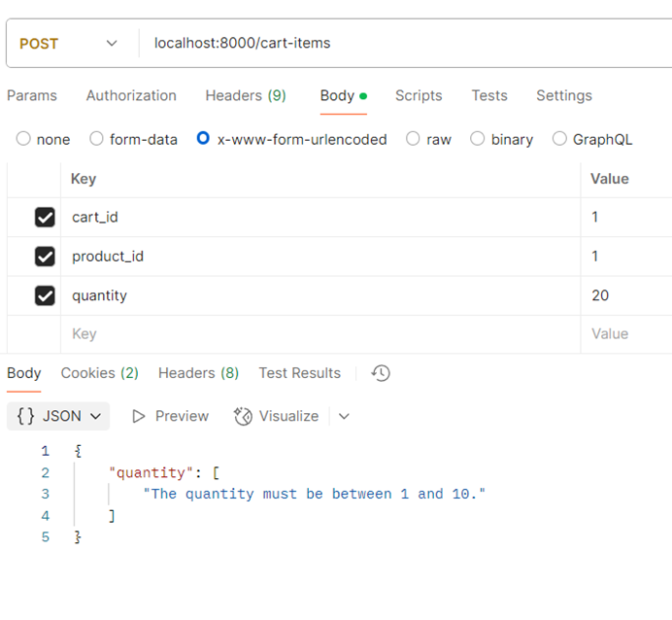
Task: View the Test Results tab
Action: pyautogui.click(x=299, y=373)
